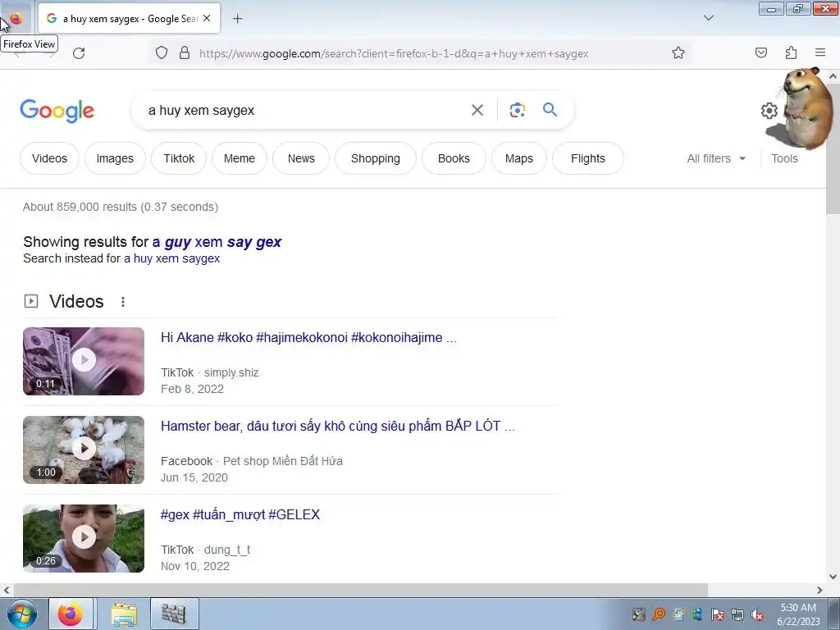Clear the Google search box

477,110
